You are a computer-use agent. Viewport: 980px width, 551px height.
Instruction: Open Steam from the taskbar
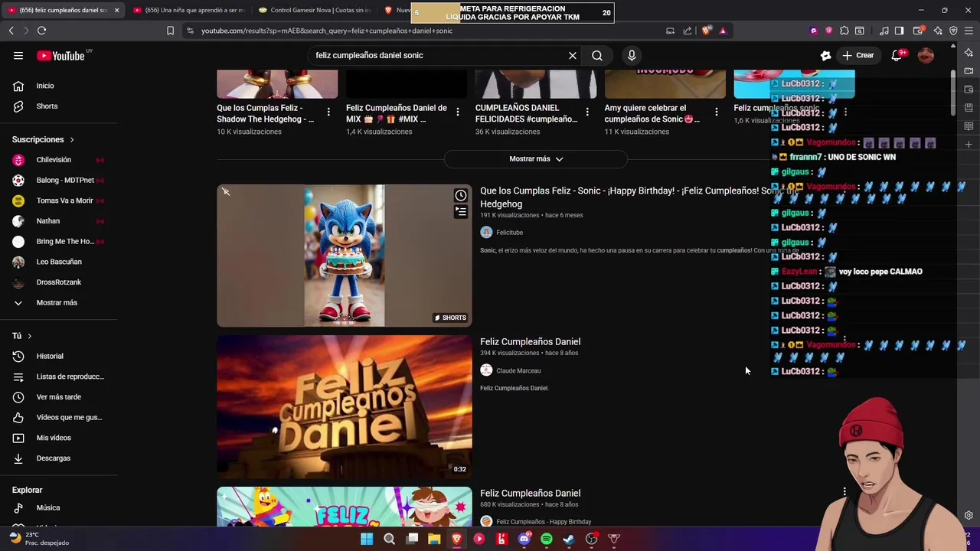[x=569, y=539]
